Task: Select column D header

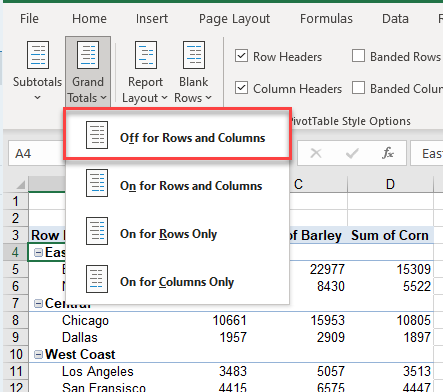Action: click(x=390, y=184)
